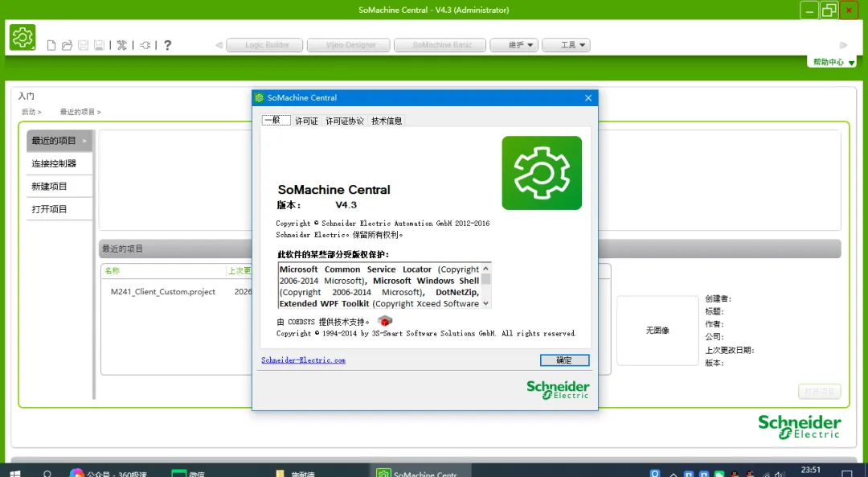
Task: Click the left scroll arrow before Logic Builder
Action: [219, 45]
